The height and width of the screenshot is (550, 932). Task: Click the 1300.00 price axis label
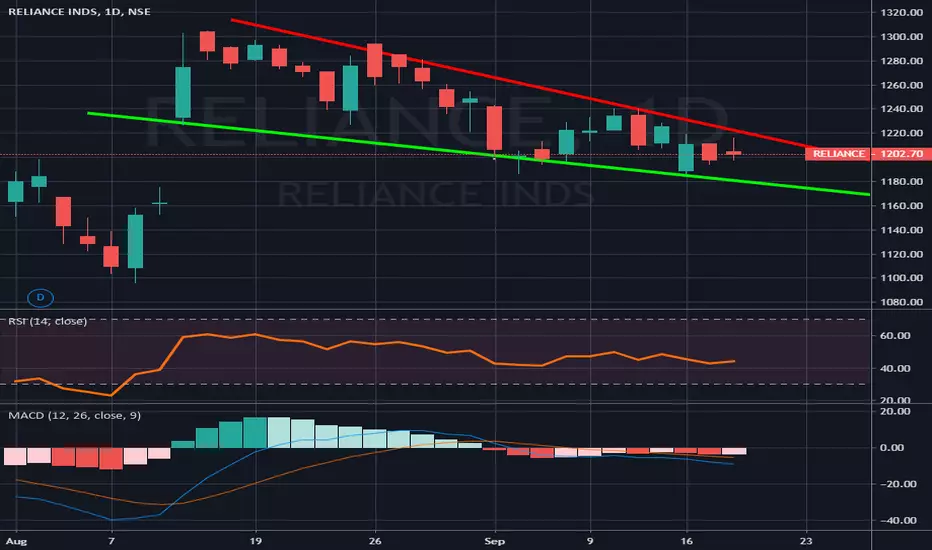click(901, 37)
